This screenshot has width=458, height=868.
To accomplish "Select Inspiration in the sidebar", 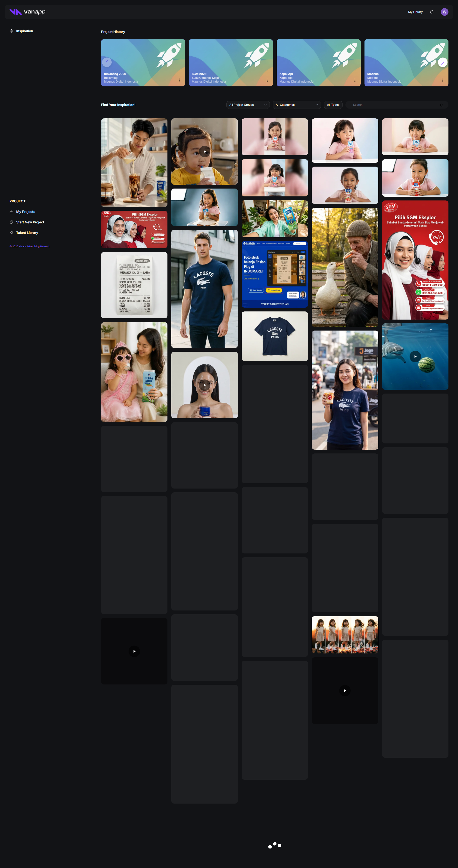I will coord(24,31).
